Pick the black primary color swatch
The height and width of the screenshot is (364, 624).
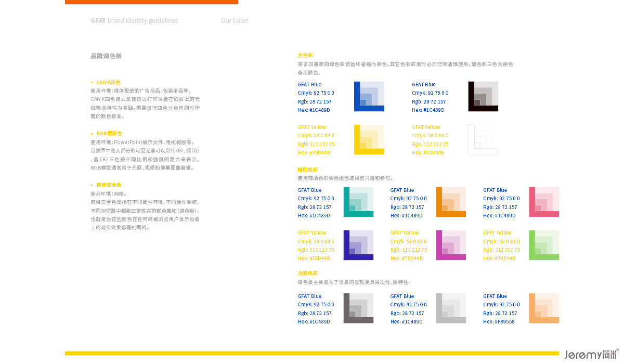click(483, 97)
